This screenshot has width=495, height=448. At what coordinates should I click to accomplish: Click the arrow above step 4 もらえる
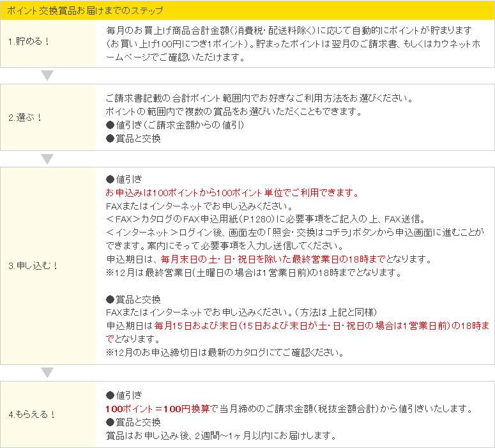point(47,373)
